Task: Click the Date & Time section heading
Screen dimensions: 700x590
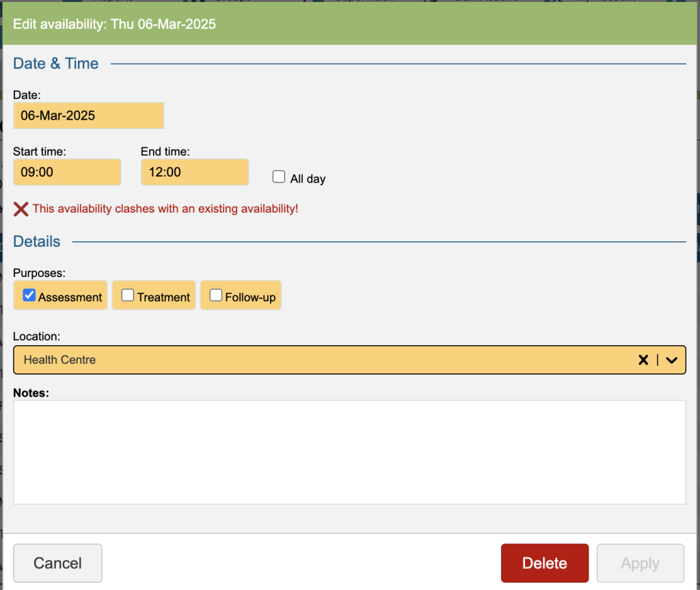Action: 56,64
